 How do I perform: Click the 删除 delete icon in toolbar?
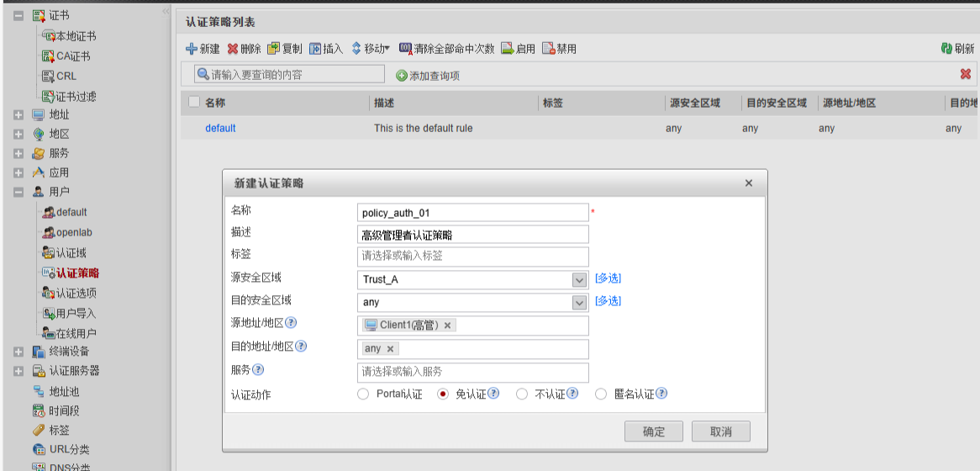tap(233, 49)
